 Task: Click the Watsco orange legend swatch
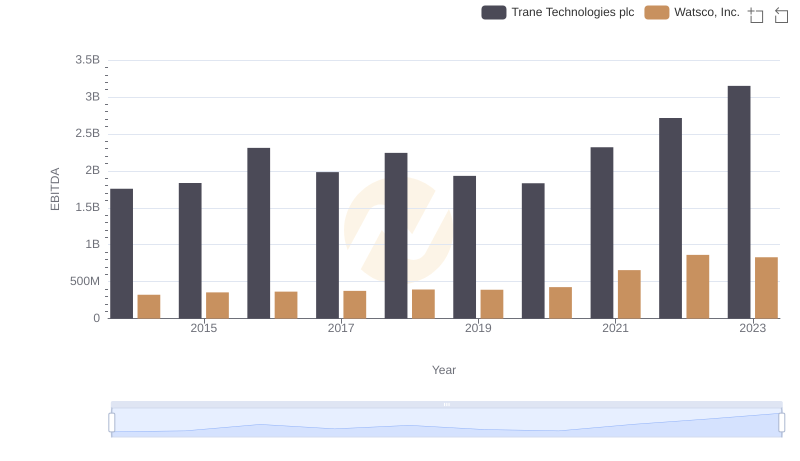pos(657,12)
